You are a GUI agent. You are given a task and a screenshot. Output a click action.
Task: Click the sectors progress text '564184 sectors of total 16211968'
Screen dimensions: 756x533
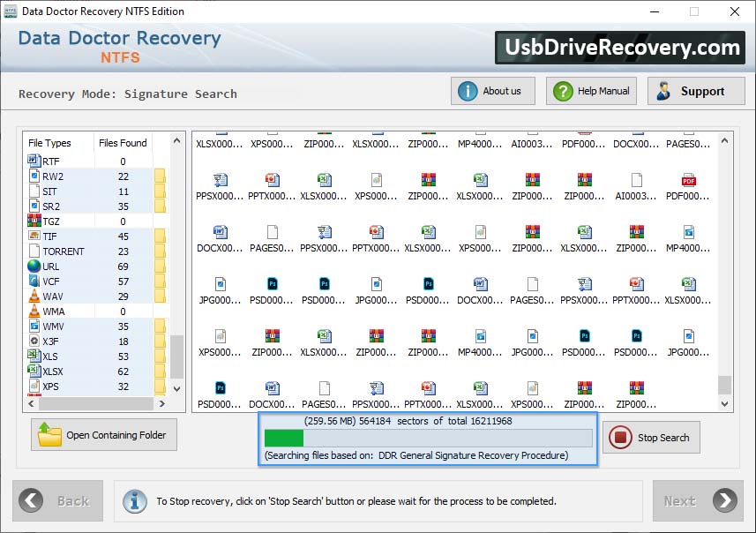click(x=436, y=421)
